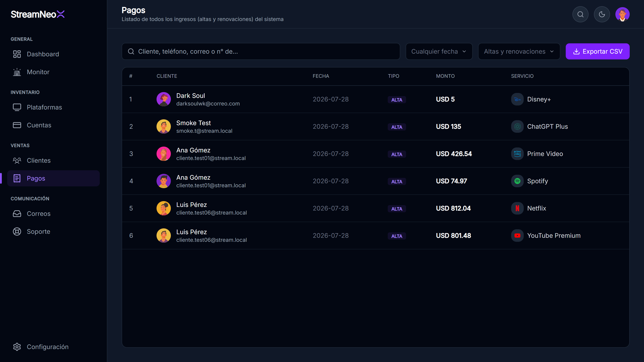Click the YouTube Premium logo icon

pyautogui.click(x=517, y=235)
